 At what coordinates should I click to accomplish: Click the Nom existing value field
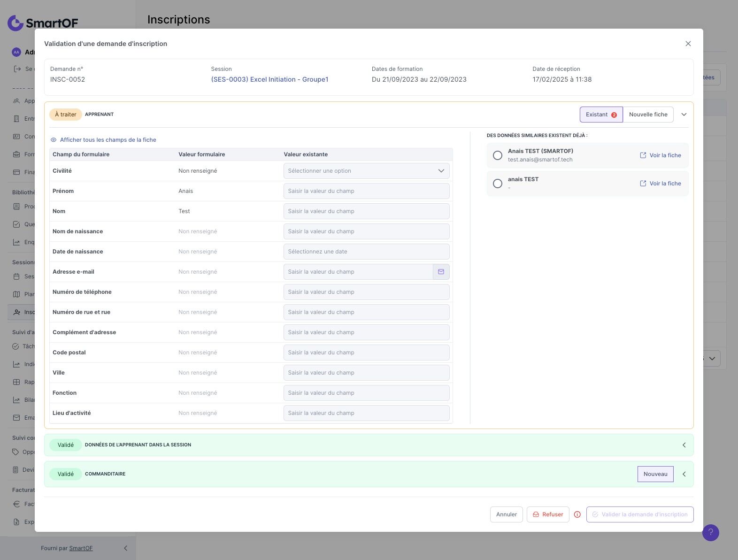pos(366,211)
